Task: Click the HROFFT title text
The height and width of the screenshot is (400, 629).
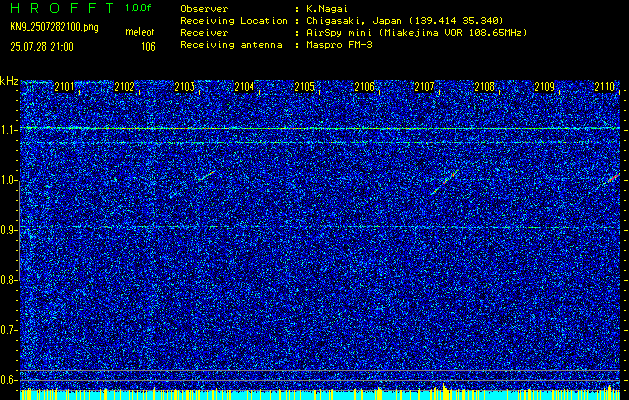Action: click(x=62, y=8)
